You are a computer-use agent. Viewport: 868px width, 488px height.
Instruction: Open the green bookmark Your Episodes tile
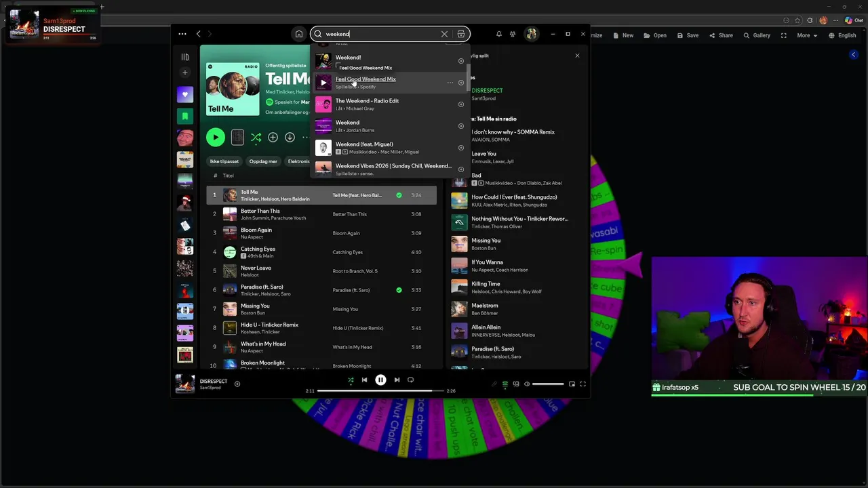184,117
